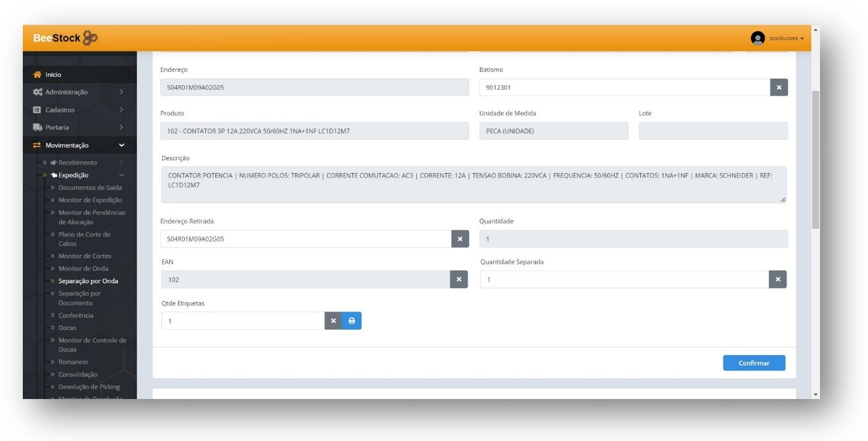Clear Quantidade Separada with its X icon
Screen dimensions: 868x441
[777, 280]
